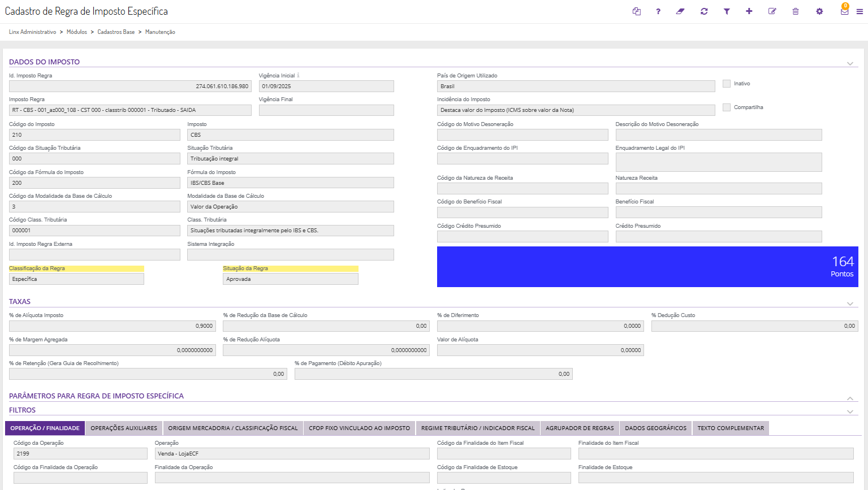Open settings gear icon
Image resolution: width=868 pixels, height=490 pixels.
(x=819, y=11)
